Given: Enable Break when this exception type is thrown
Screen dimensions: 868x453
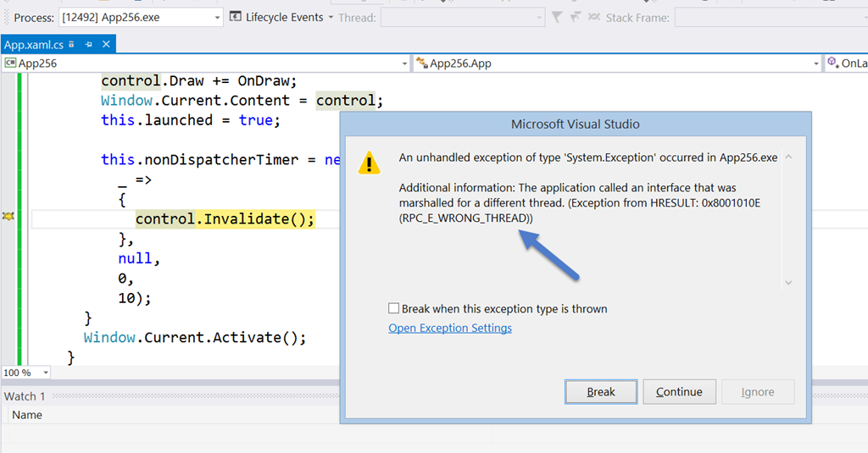Looking at the screenshot, I should pos(393,308).
